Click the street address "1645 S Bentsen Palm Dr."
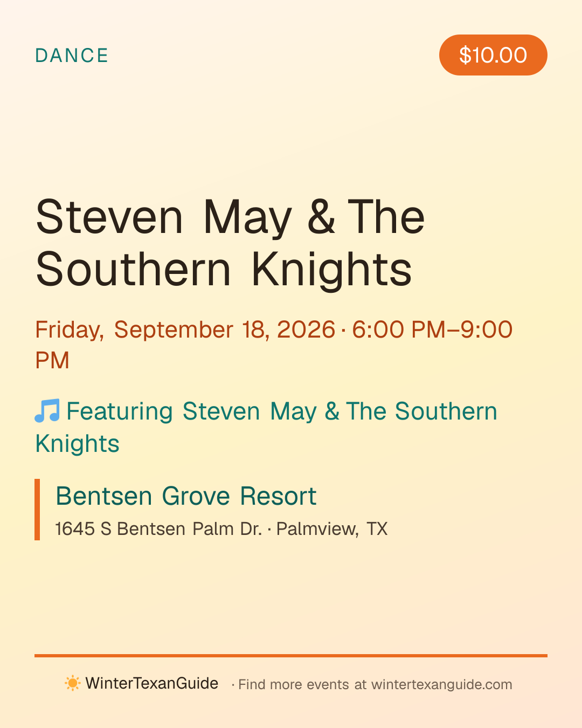The image size is (582, 728). tap(158, 529)
